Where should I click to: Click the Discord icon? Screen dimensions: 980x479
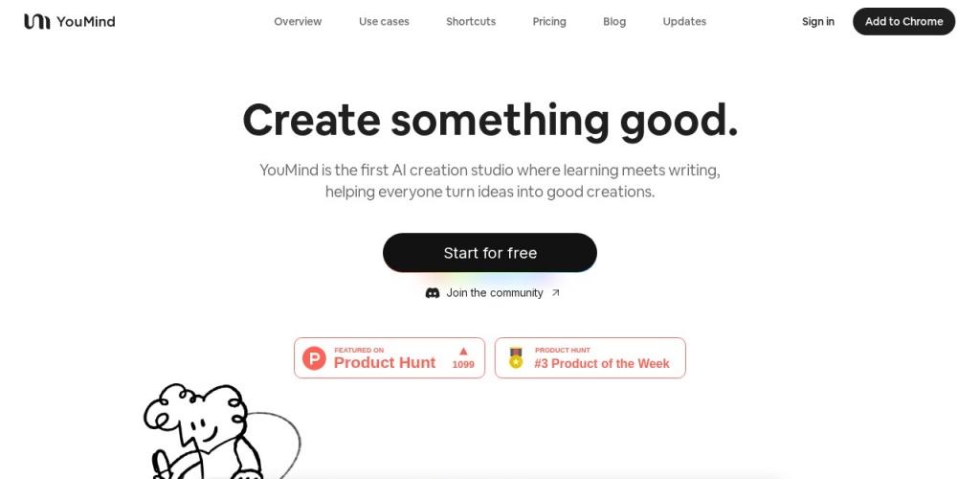(x=433, y=293)
